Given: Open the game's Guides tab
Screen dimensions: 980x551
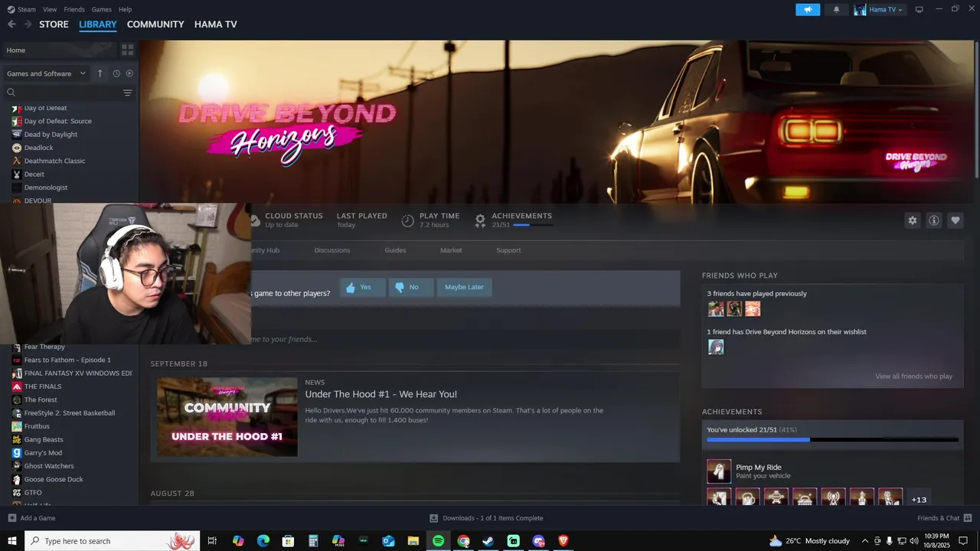Looking at the screenshot, I should [x=395, y=250].
